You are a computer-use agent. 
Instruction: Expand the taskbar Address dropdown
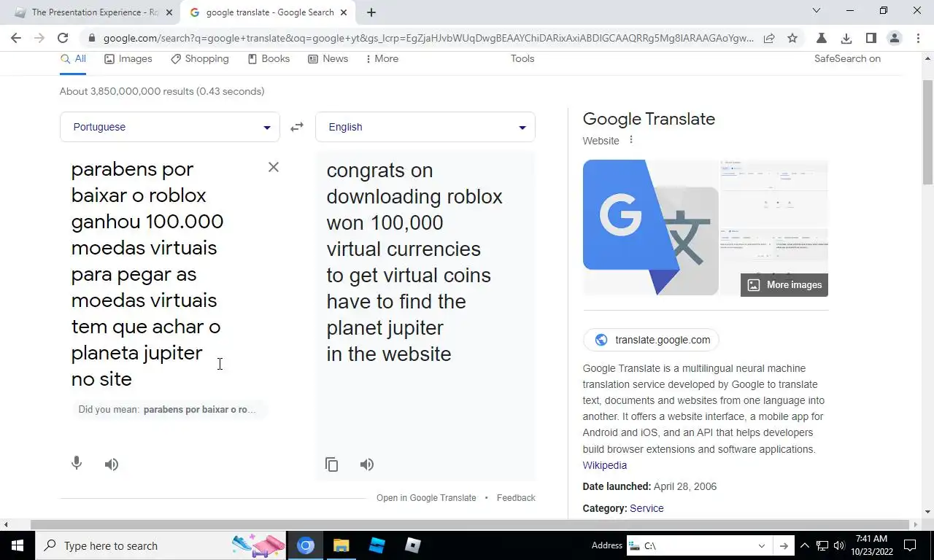coord(762,545)
